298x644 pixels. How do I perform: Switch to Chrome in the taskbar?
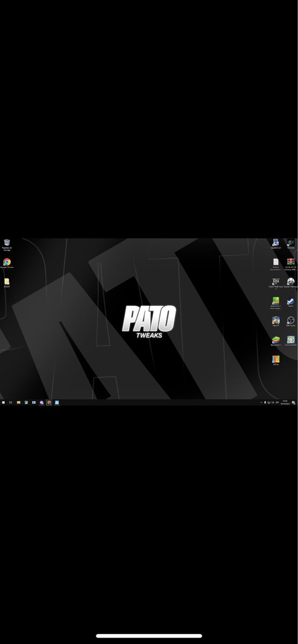49,402
